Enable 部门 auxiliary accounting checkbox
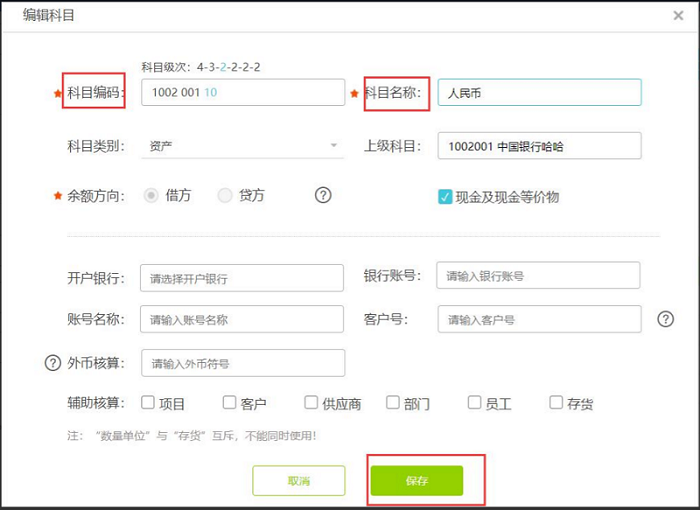700x510 pixels. click(392, 402)
